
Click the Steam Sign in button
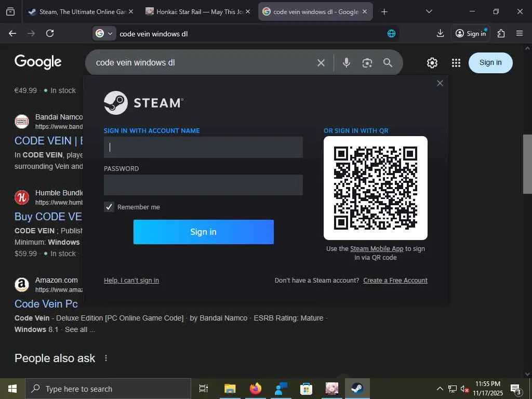pyautogui.click(x=203, y=232)
